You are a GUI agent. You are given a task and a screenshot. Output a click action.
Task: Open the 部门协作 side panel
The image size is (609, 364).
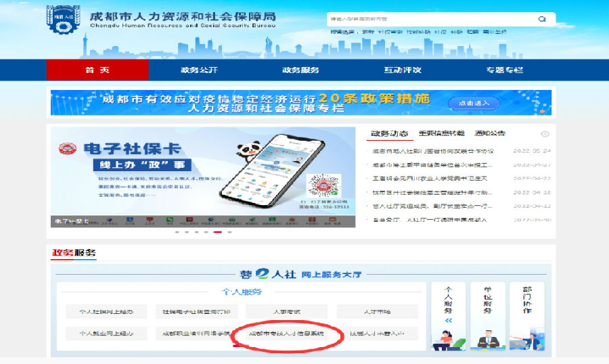[x=527, y=316]
